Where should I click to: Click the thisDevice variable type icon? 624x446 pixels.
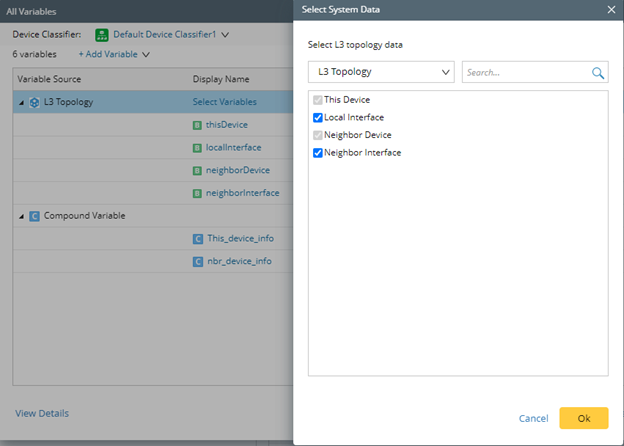point(197,125)
